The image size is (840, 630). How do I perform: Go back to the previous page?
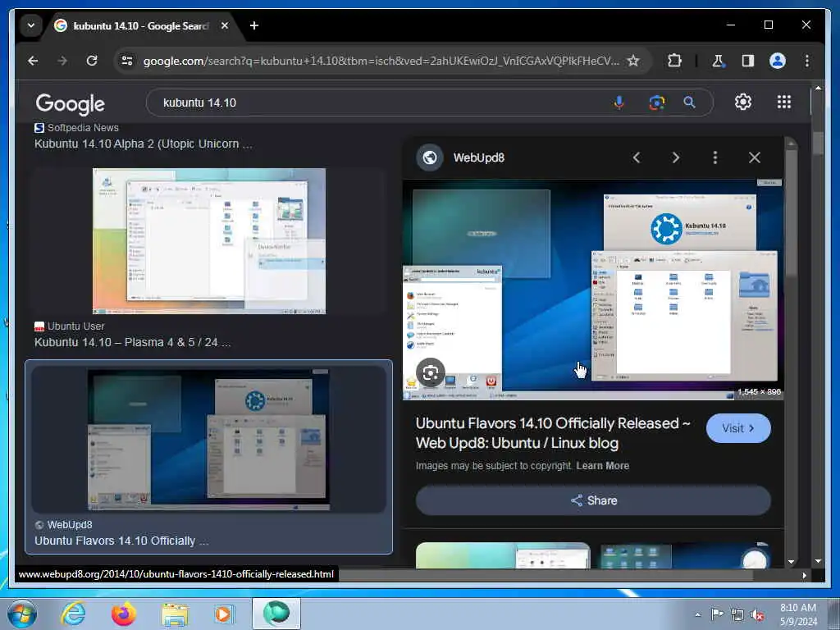pyautogui.click(x=33, y=61)
